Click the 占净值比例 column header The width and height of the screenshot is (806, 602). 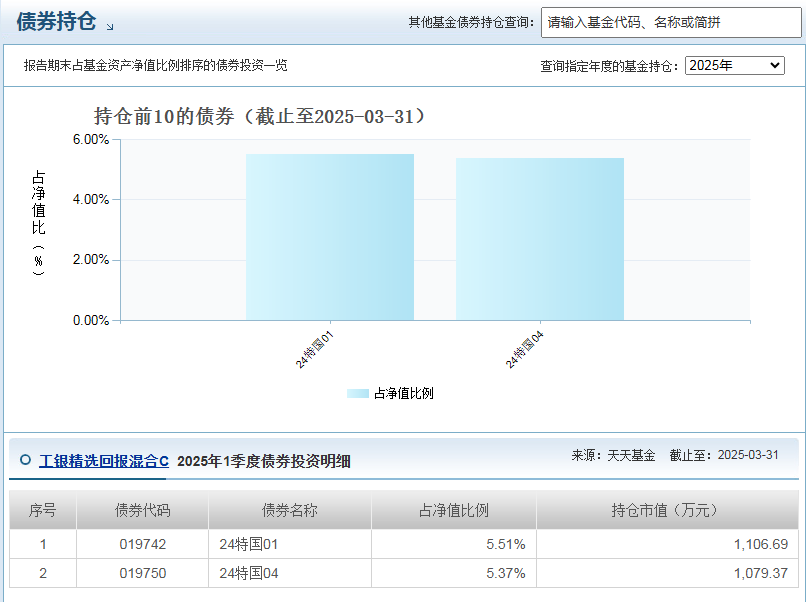tap(454, 510)
